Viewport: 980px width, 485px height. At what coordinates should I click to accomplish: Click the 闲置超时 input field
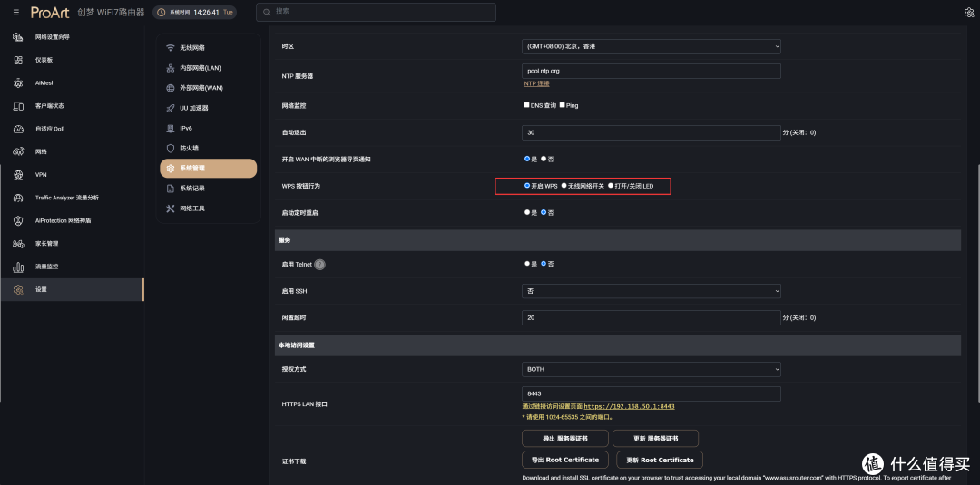pyautogui.click(x=652, y=317)
